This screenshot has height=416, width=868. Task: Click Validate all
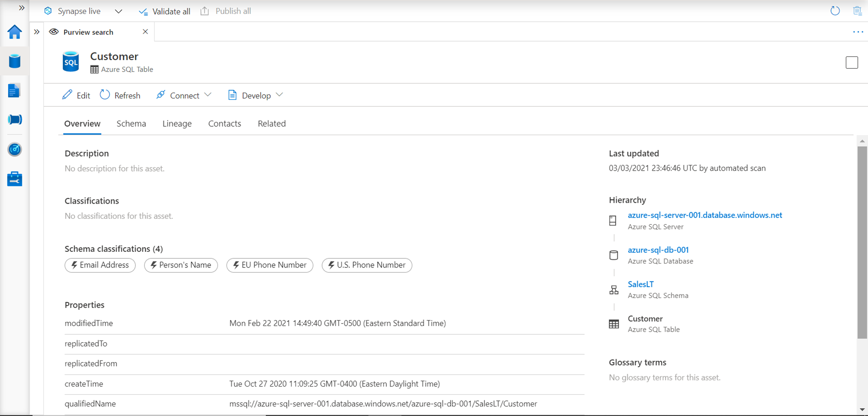coord(164,11)
